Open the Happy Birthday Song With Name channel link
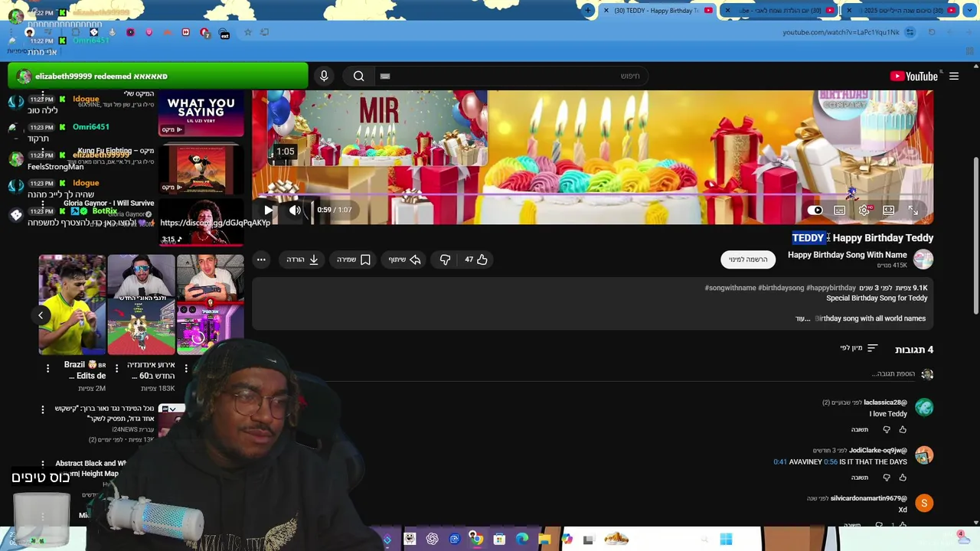 pyautogui.click(x=847, y=255)
